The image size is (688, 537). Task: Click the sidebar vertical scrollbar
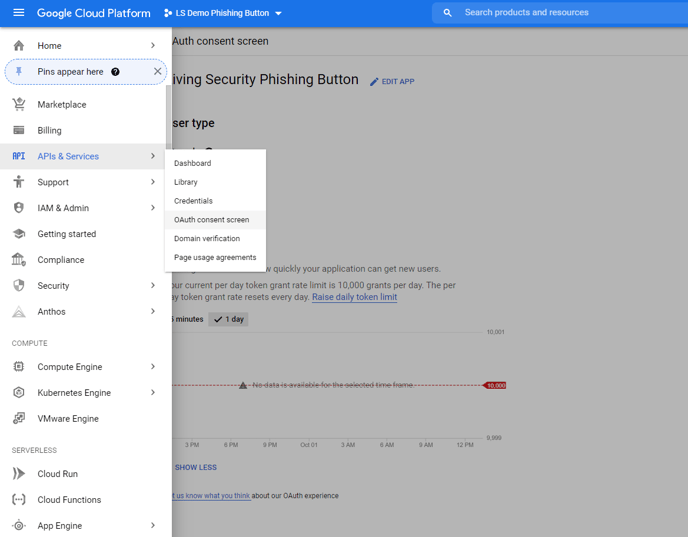click(168, 116)
